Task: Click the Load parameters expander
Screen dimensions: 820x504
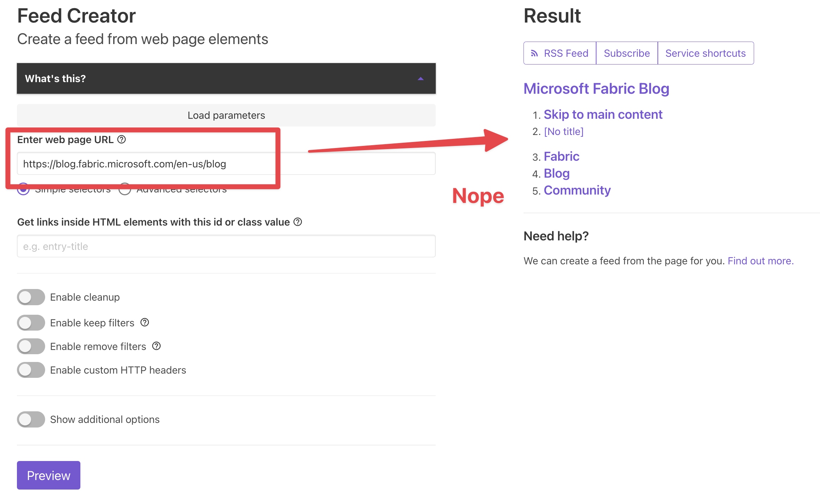Action: coord(226,115)
